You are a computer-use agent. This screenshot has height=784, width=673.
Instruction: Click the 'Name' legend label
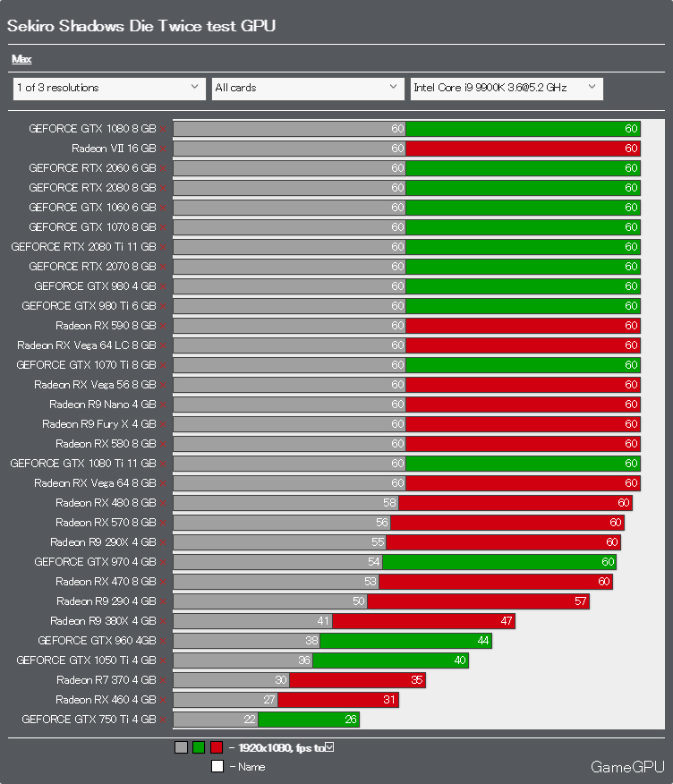click(x=251, y=766)
